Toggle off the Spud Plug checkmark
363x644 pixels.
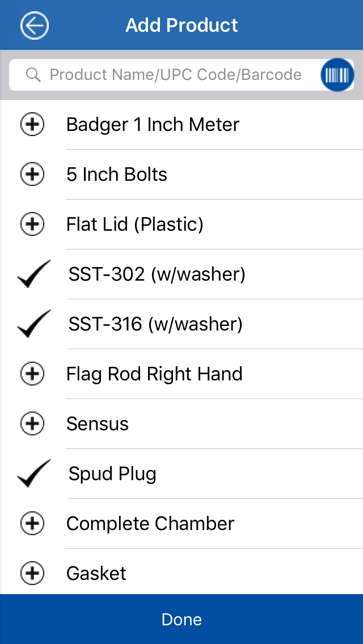(x=34, y=474)
